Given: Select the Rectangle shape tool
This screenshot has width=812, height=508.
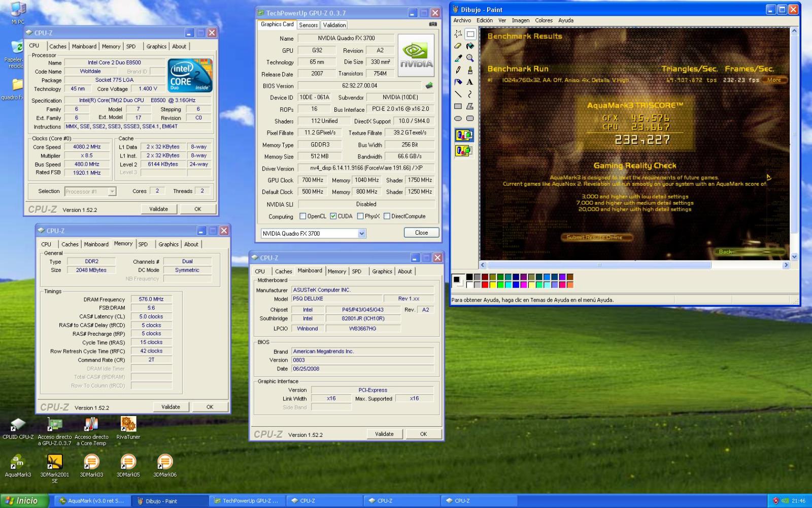Looking at the screenshot, I should pyautogui.click(x=458, y=106).
